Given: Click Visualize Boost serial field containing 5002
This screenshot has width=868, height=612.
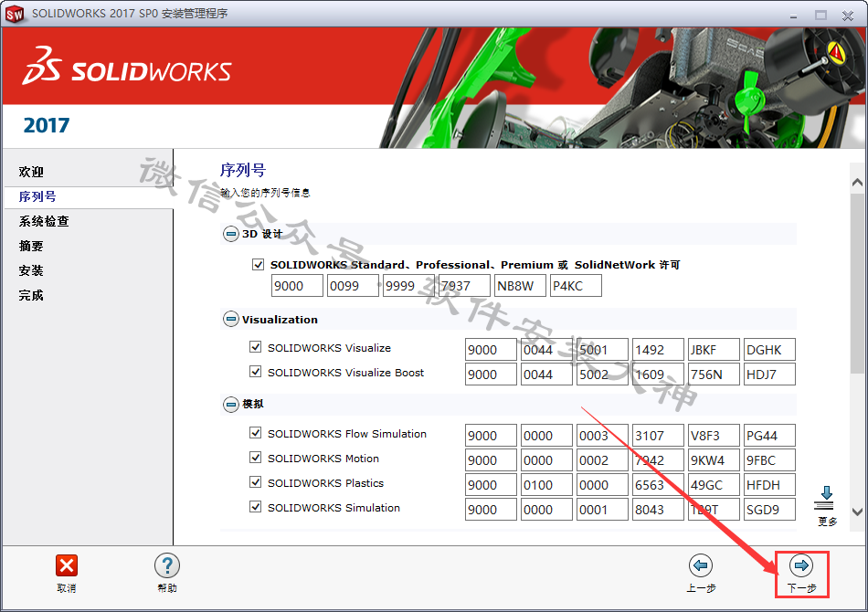Looking at the screenshot, I should (602, 375).
